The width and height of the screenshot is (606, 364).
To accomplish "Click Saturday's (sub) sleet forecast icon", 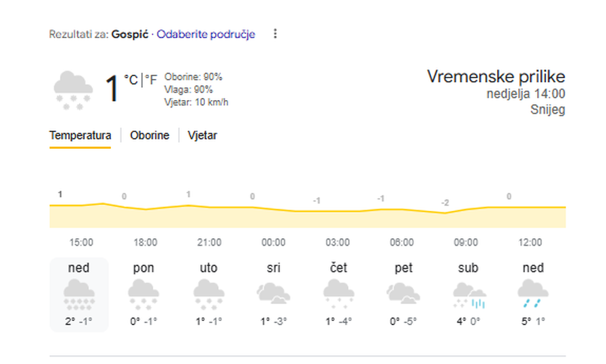I will [468, 293].
